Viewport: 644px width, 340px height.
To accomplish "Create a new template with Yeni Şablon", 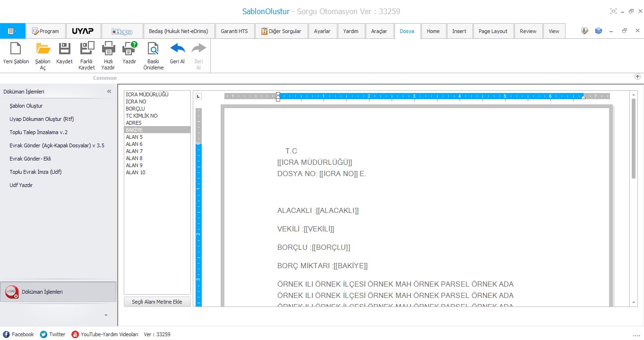I will click(x=16, y=53).
